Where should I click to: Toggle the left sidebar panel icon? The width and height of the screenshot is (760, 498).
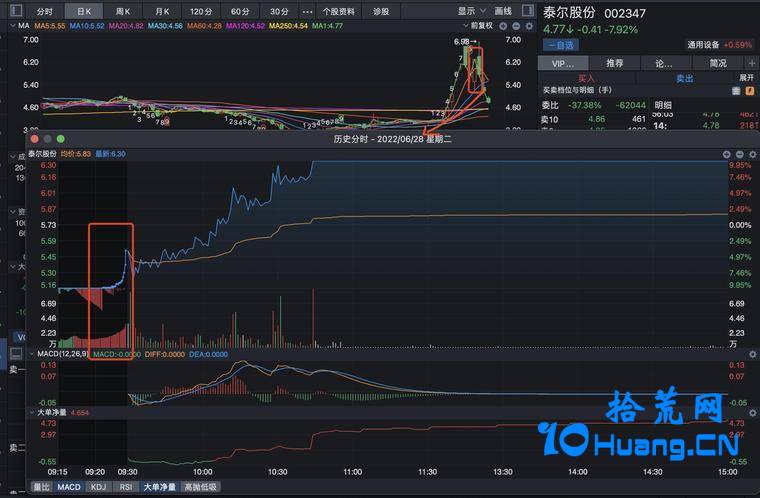click(16, 10)
